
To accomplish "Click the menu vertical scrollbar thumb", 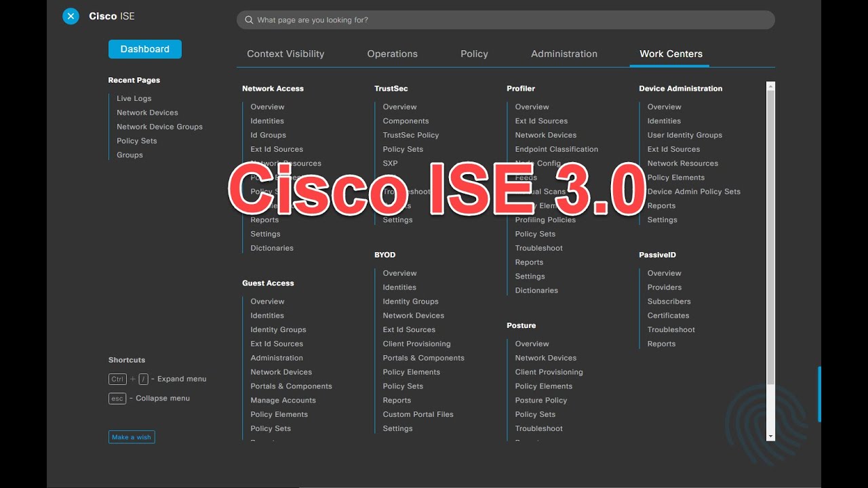I will [x=770, y=237].
